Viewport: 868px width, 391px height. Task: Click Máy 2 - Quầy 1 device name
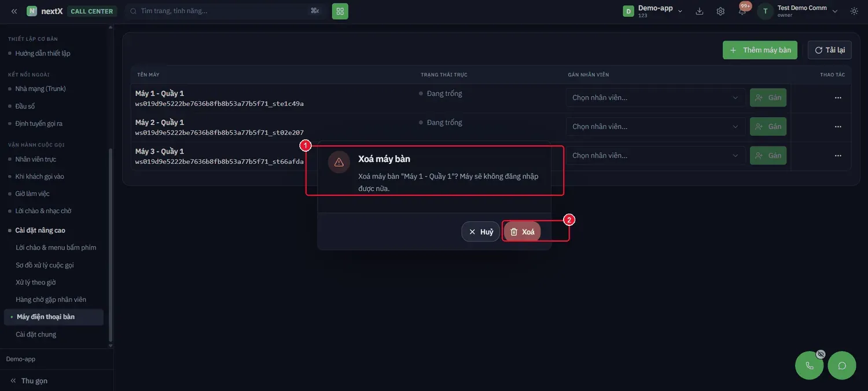coord(160,122)
